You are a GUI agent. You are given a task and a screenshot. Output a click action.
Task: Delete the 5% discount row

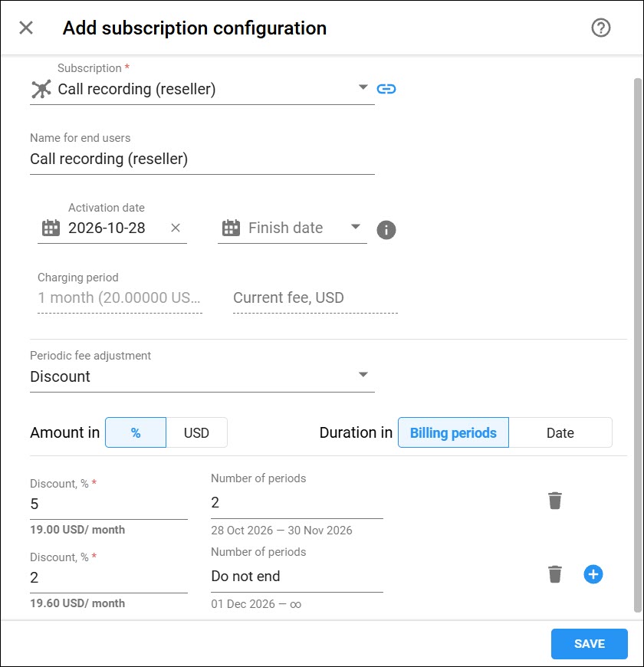(x=554, y=501)
